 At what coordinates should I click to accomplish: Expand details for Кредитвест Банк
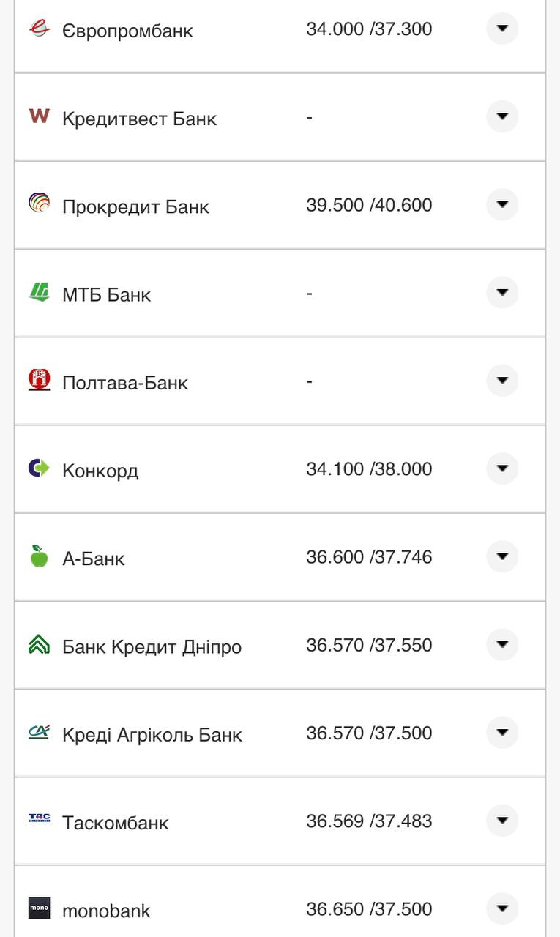(x=502, y=116)
